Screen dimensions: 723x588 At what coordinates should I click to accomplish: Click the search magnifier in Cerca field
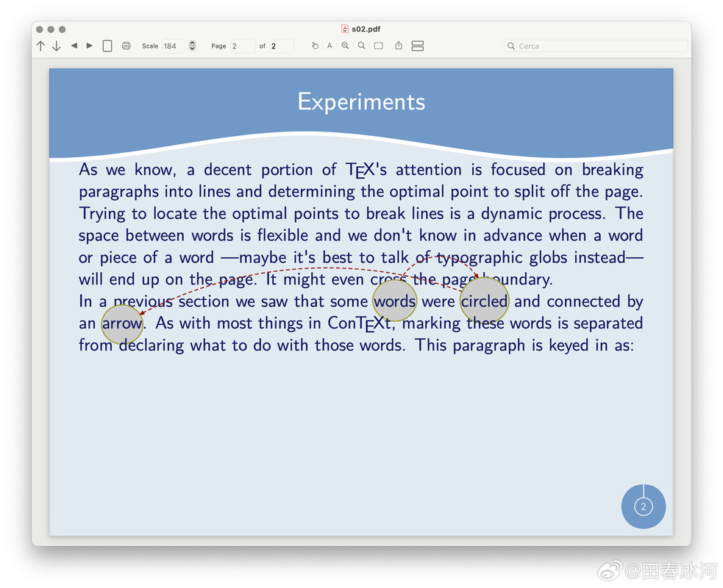click(x=511, y=46)
